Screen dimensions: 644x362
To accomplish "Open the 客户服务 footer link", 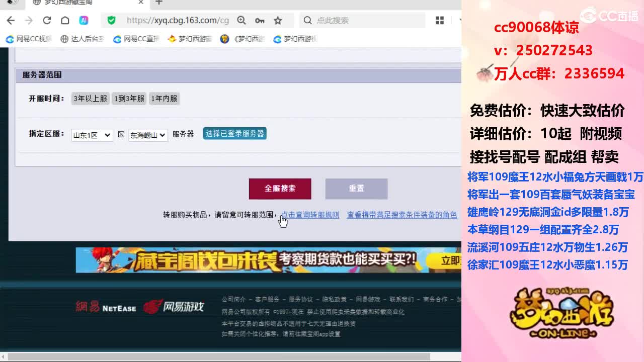I will [267, 300].
